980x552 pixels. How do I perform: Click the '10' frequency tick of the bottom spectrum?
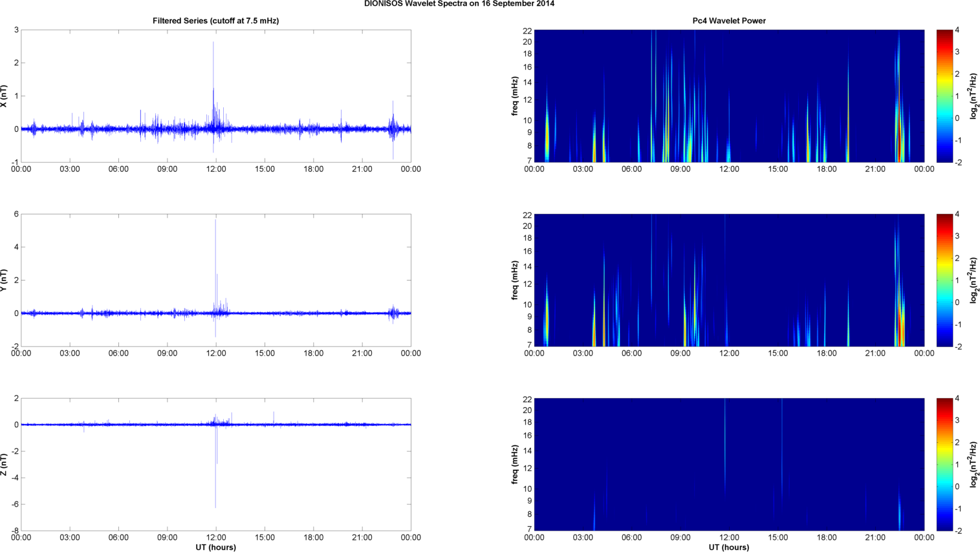point(527,489)
